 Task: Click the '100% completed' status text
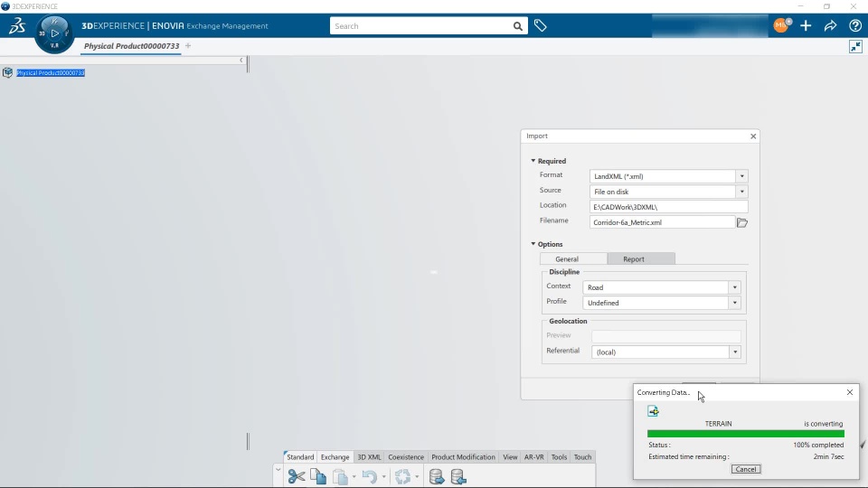click(818, 445)
